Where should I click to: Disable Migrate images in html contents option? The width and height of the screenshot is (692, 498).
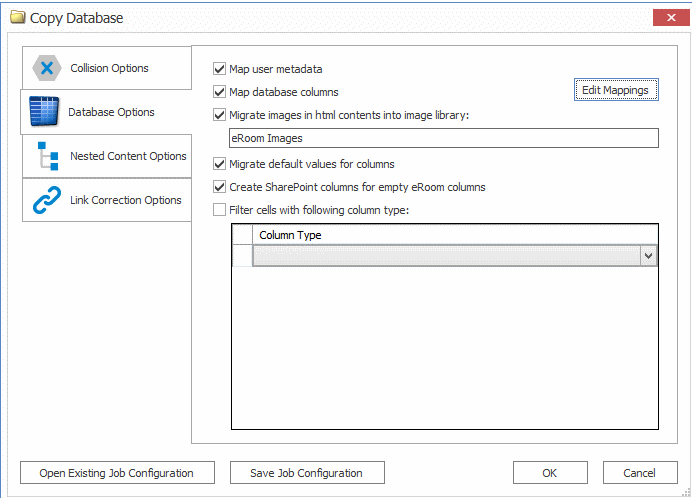click(219, 115)
